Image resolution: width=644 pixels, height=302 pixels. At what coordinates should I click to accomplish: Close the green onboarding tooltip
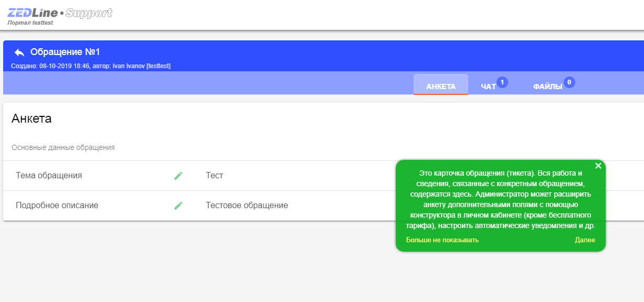pos(597,165)
